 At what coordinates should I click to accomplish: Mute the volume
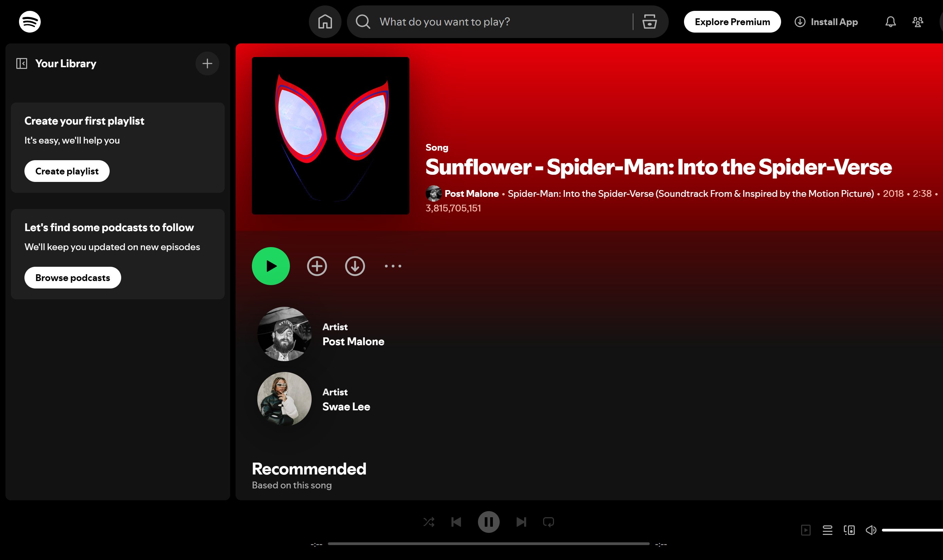[x=871, y=530]
